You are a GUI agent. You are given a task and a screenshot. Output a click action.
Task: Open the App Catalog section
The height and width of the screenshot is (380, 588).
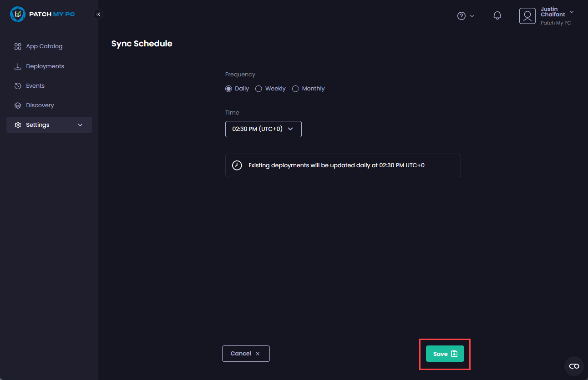pos(45,46)
